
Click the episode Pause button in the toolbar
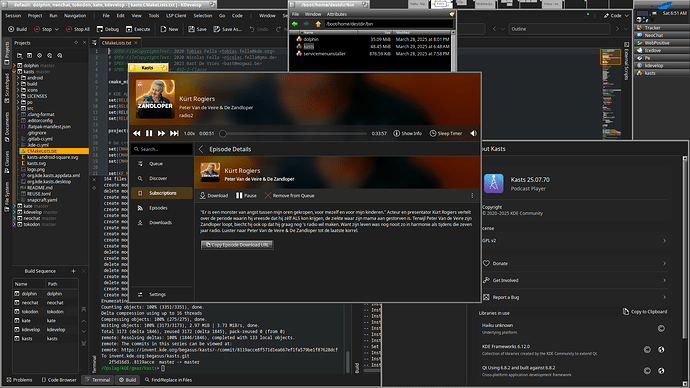point(246,195)
